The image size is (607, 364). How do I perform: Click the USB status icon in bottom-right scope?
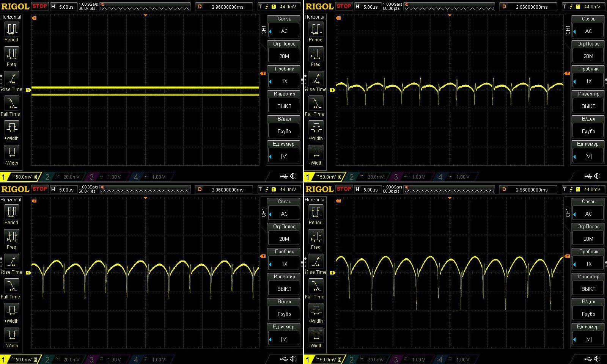(x=588, y=359)
